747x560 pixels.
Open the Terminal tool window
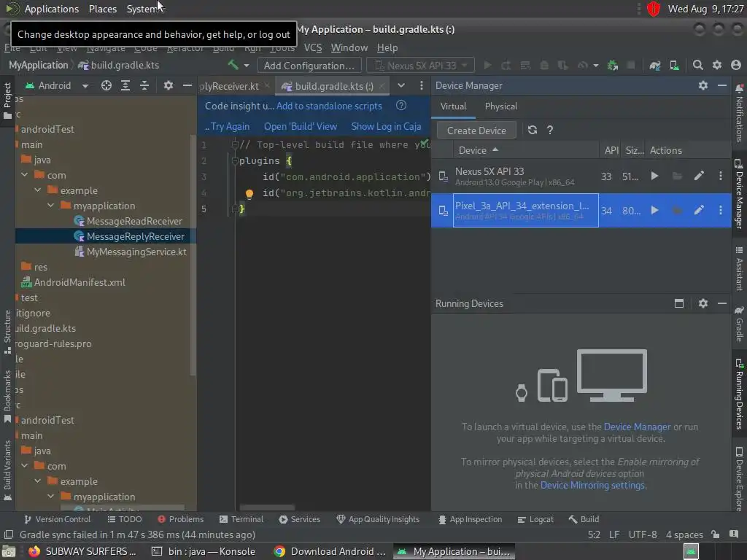[241, 519]
